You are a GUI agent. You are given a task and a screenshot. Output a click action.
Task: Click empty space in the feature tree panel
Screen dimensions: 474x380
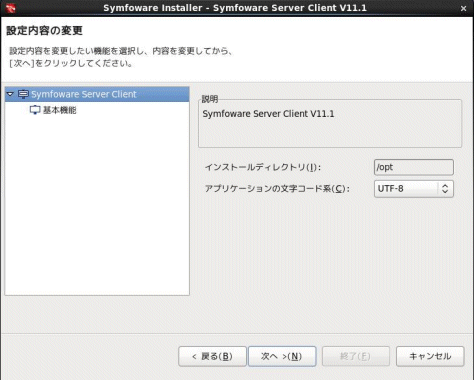[97, 207]
